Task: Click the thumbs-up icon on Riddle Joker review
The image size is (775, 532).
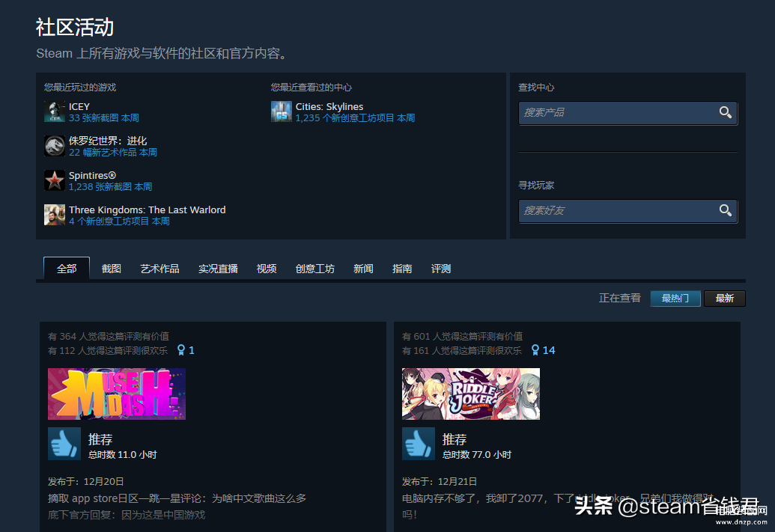Action: (418, 444)
